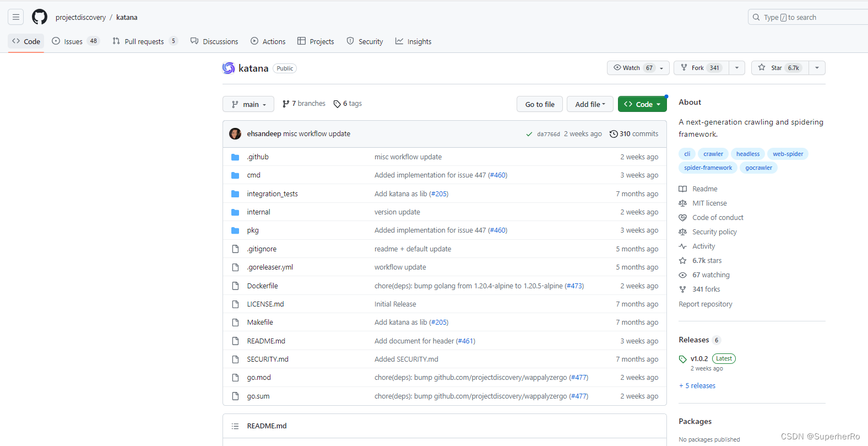Open the Security policy link

[714, 232]
